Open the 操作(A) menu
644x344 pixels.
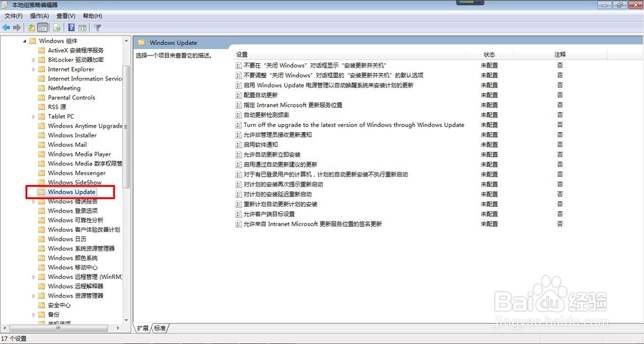tap(39, 16)
